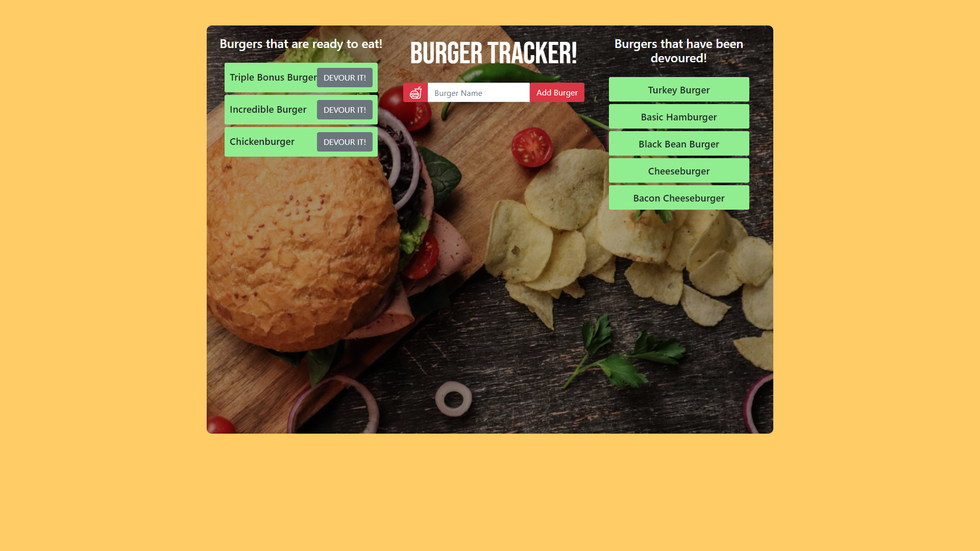The height and width of the screenshot is (551, 980).
Task: Expand Burgers ready to eat section
Action: [x=301, y=43]
